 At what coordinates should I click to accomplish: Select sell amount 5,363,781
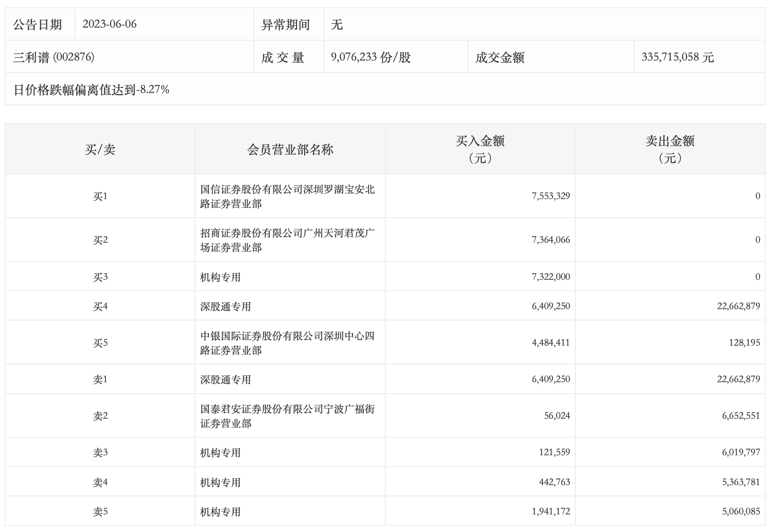point(741,482)
